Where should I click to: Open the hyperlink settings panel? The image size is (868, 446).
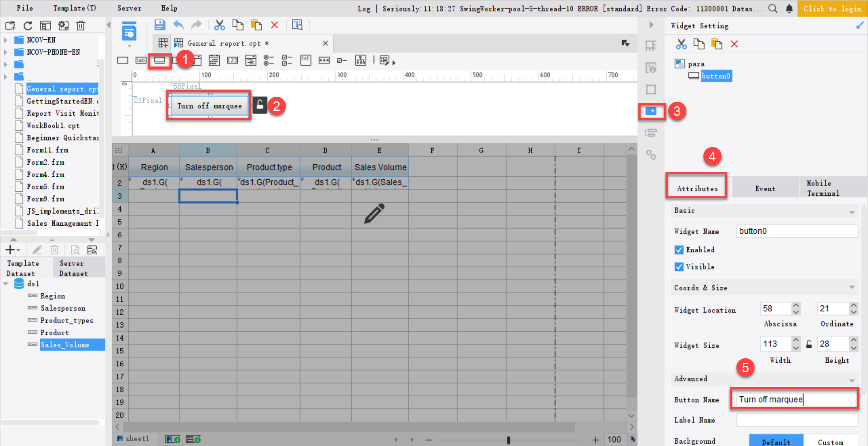651,155
